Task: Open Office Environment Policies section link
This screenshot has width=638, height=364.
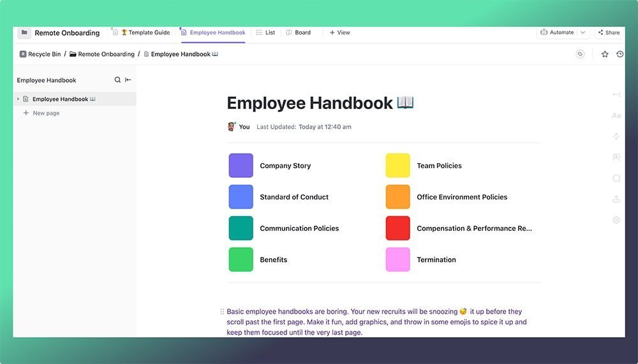Action: (x=462, y=197)
